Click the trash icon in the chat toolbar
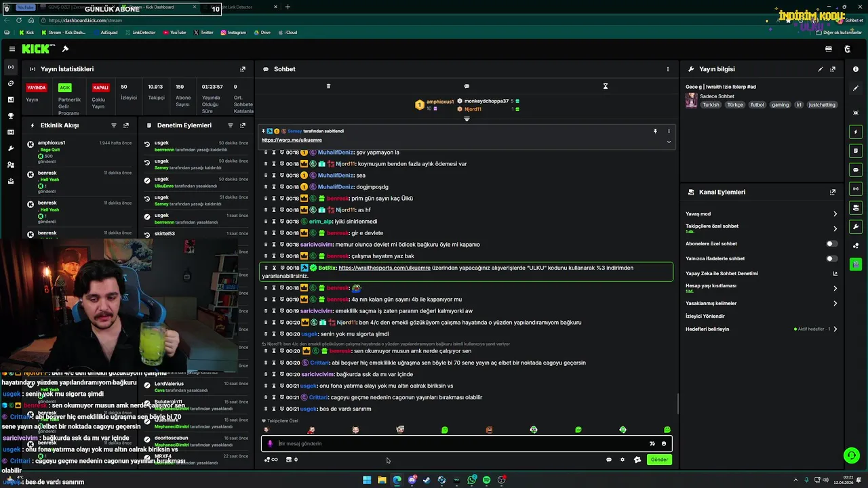This screenshot has width=868, height=488. click(x=328, y=86)
